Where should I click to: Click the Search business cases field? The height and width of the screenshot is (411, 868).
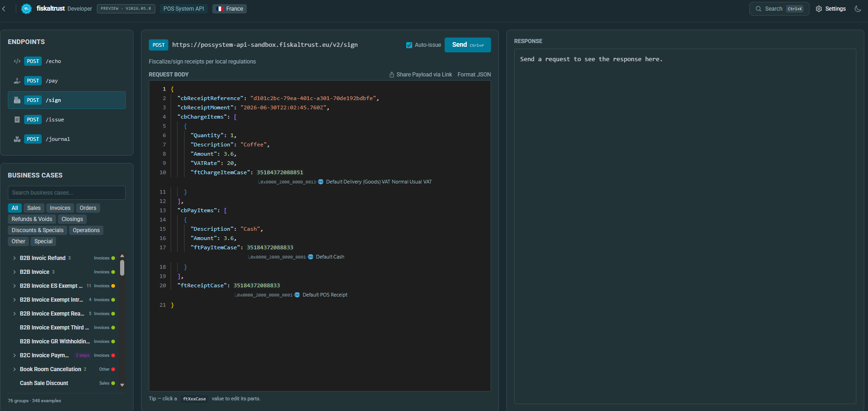(67, 193)
